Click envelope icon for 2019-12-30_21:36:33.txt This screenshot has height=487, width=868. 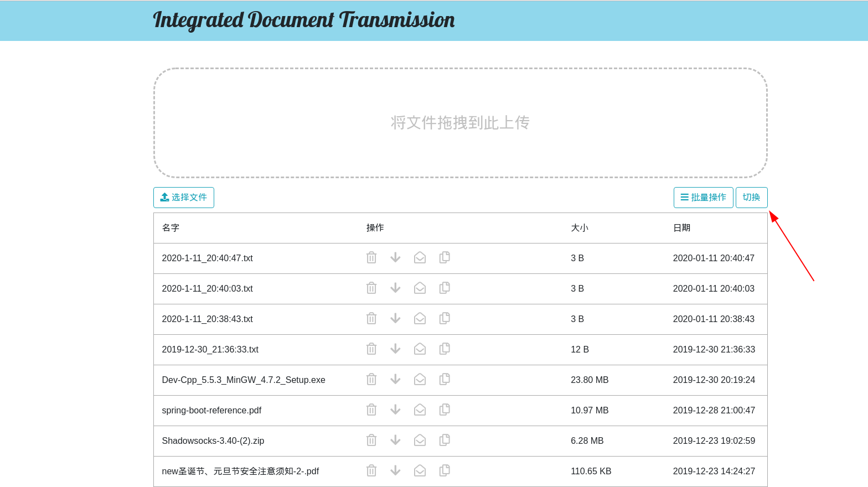[x=420, y=349]
